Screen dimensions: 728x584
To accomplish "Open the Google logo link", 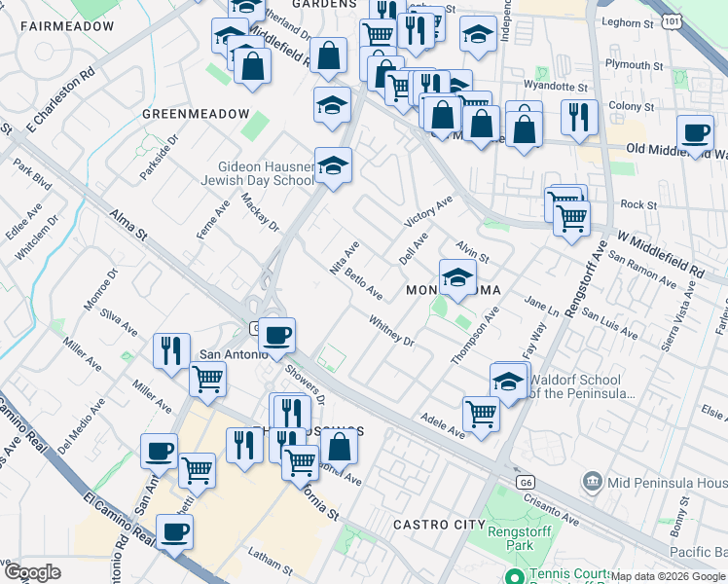I will 32,573.
